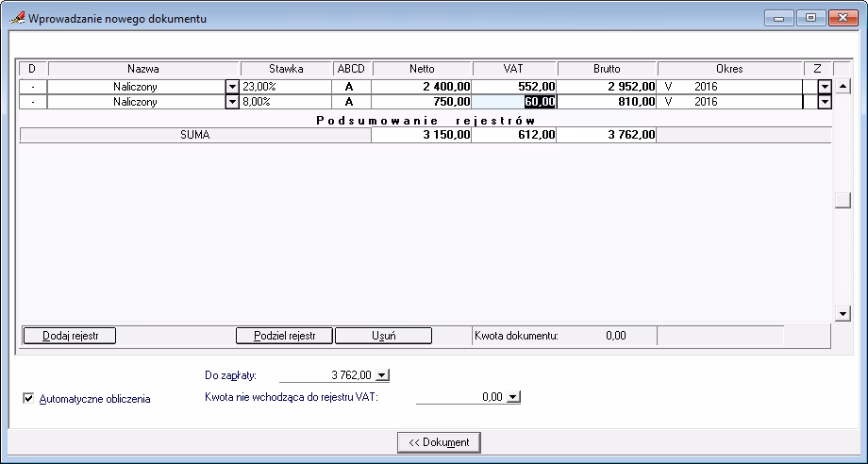Click the Brutto cell 810,00
This screenshot has width=868, height=464.
(607, 102)
